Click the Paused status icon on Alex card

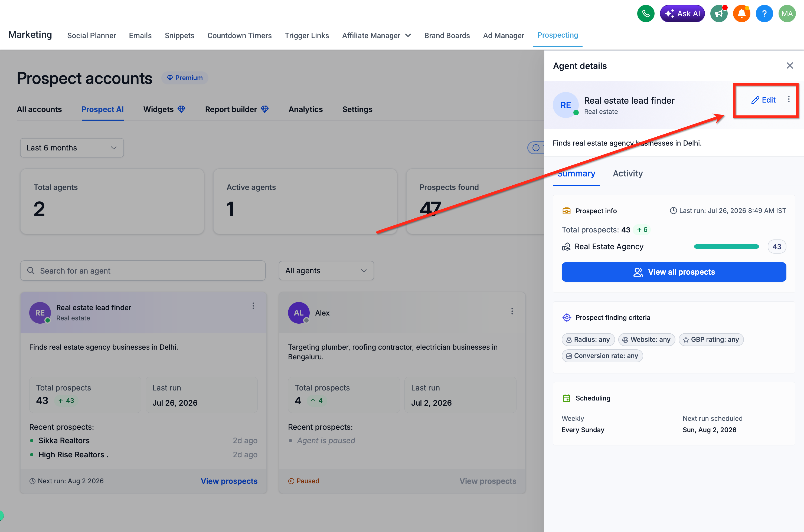pyautogui.click(x=291, y=481)
